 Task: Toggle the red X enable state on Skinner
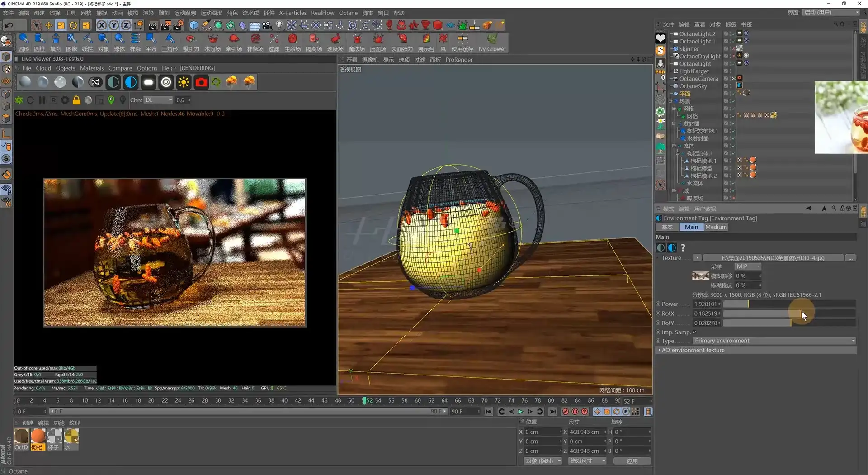tap(733, 48)
